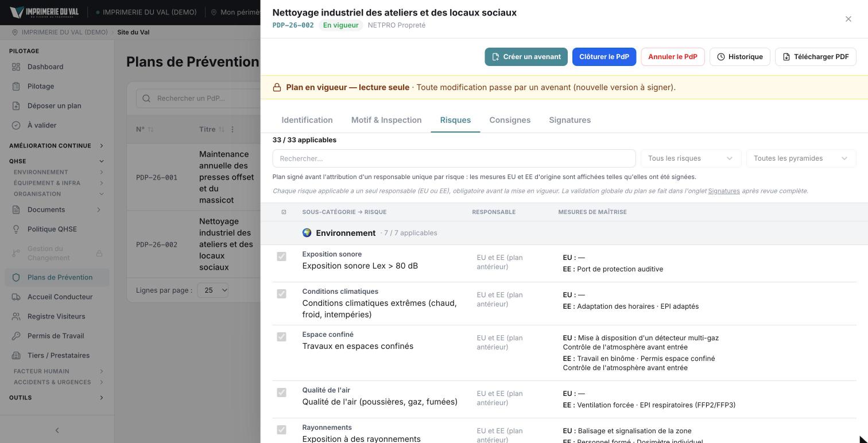Click the Tiers / Prestataires building icon
Screen dimensions: 868x443
(16, 355)
